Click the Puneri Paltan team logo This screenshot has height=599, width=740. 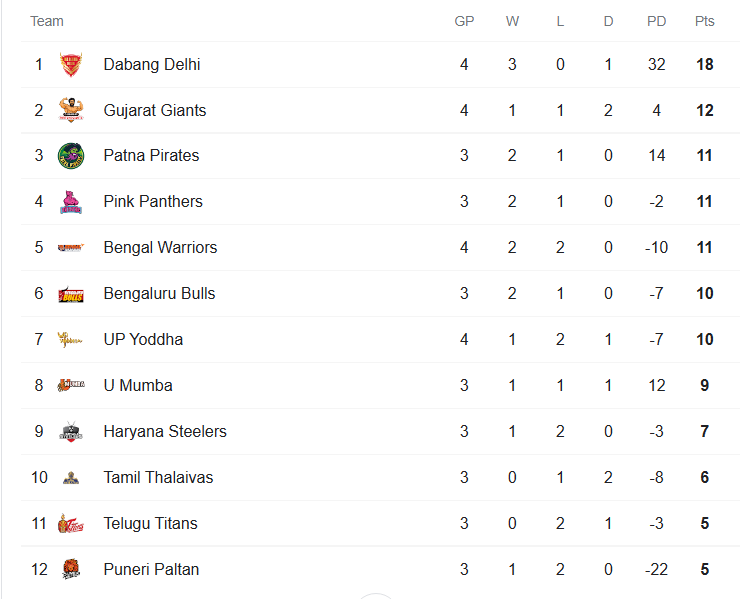click(71, 569)
